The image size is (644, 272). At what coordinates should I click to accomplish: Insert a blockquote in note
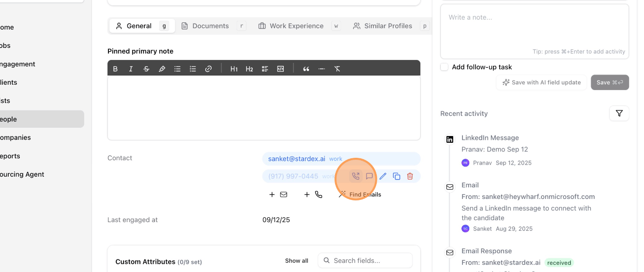306,69
